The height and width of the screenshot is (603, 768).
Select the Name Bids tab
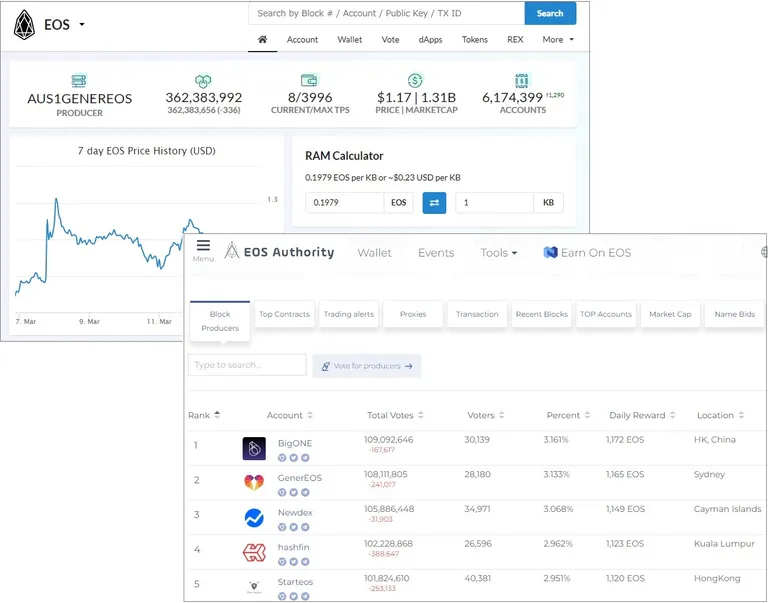(735, 314)
